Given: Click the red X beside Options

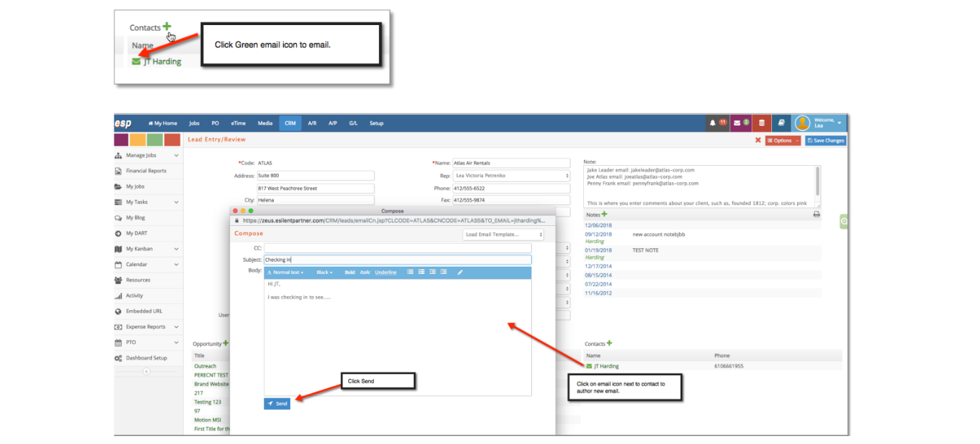Looking at the screenshot, I should click(x=758, y=140).
